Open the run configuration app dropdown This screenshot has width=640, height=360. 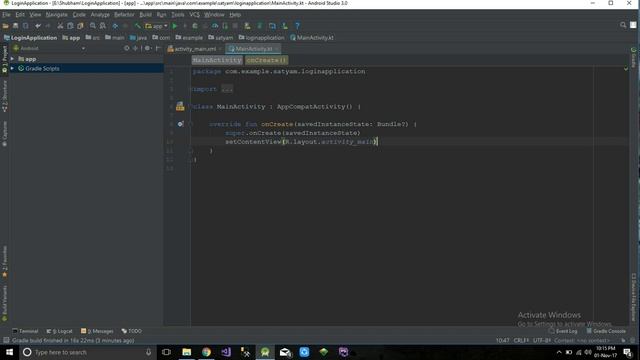click(x=157, y=26)
